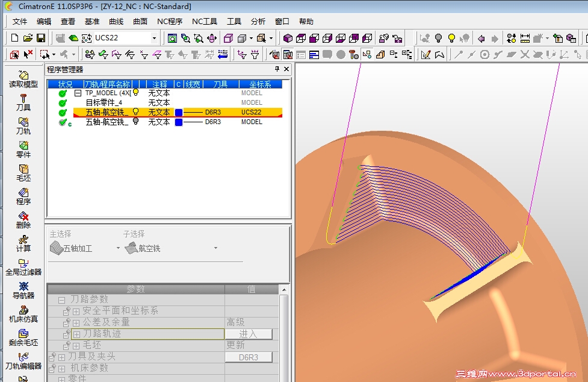This screenshot has height=382, width=588.
Task: Click the lock icon beside 公差及余量
Action: [x=66, y=322]
